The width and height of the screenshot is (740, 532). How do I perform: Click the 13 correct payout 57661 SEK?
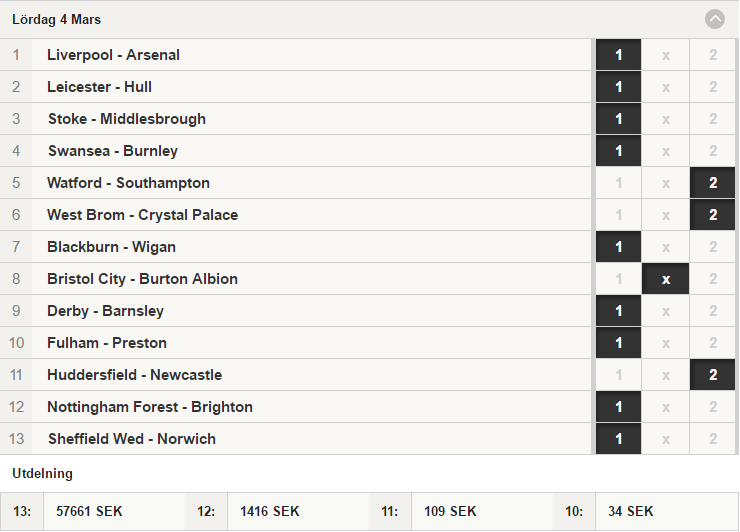(89, 511)
